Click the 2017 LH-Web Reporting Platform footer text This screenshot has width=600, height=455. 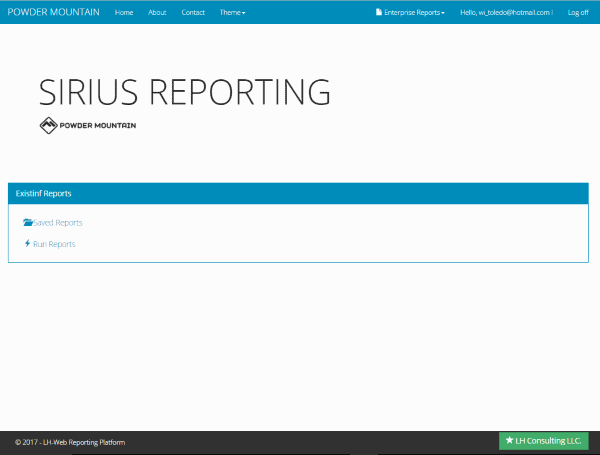click(70, 442)
